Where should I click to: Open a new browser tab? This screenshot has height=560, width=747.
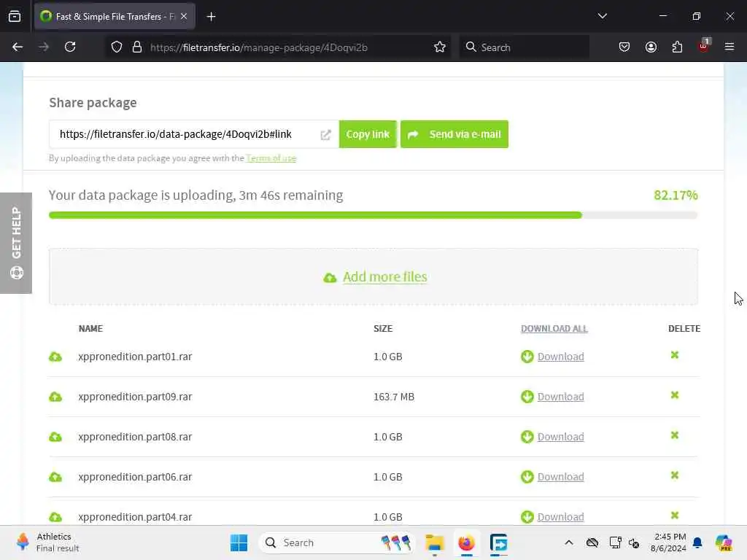point(211,16)
